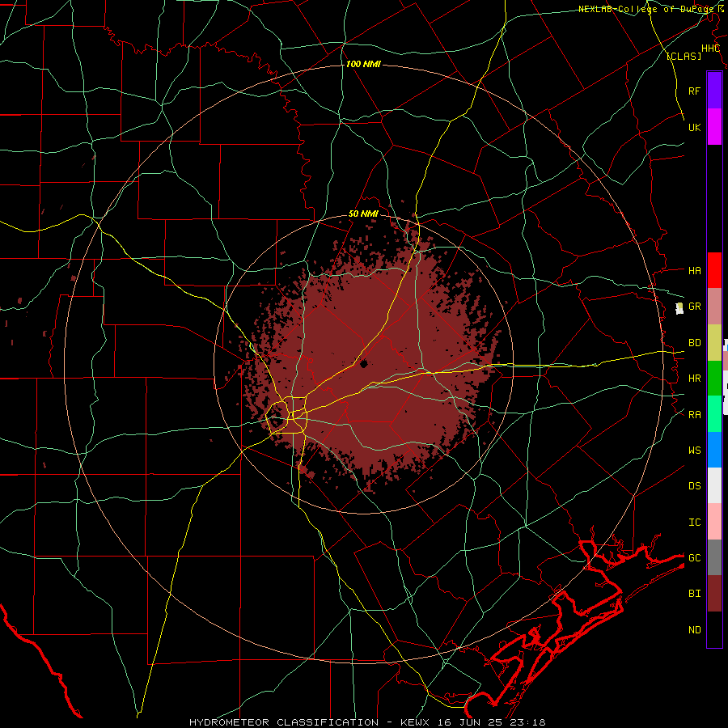Click the "RA" legend label text
The image size is (728, 728).
pyautogui.click(x=694, y=415)
